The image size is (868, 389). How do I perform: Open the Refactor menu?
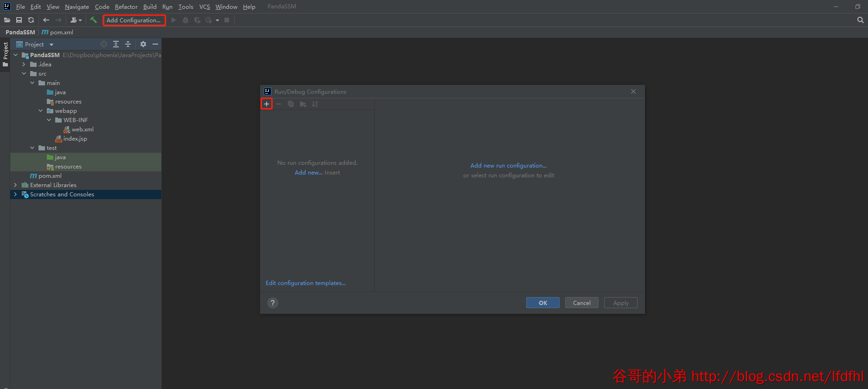click(126, 6)
